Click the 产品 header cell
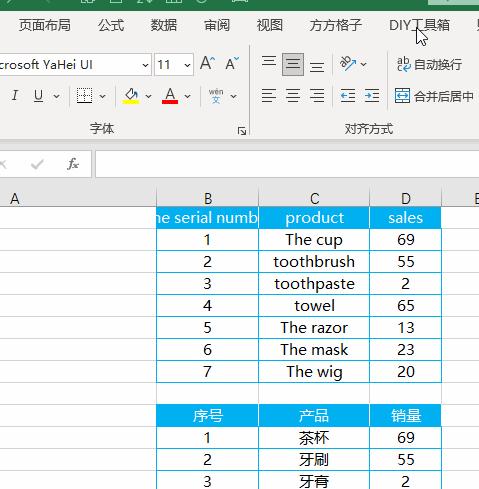 [314, 416]
